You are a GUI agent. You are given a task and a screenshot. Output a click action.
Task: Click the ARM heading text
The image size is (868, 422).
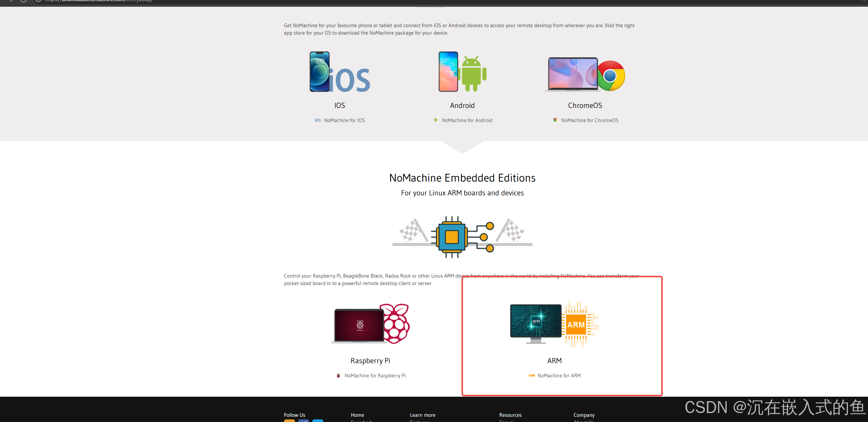tap(554, 361)
